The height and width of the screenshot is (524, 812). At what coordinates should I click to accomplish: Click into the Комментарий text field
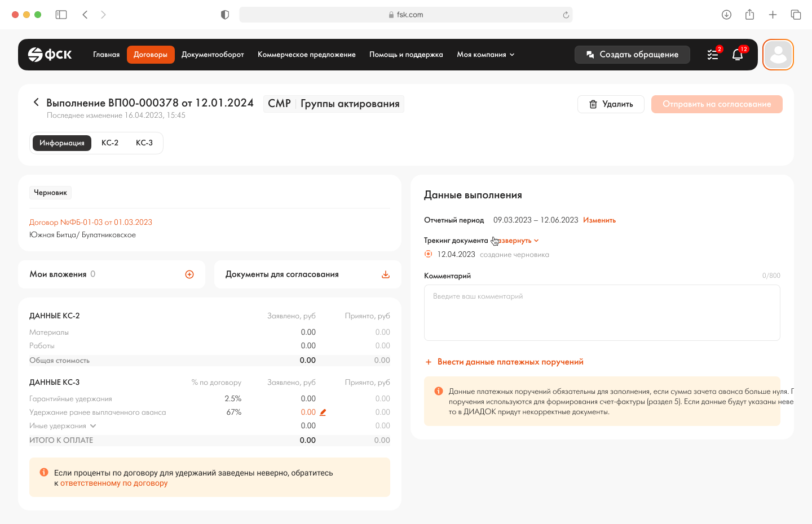[602, 313]
